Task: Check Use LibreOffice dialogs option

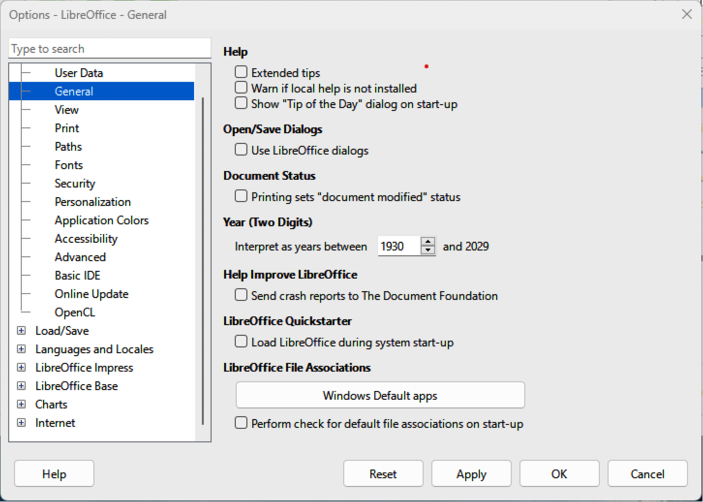Action: point(241,150)
